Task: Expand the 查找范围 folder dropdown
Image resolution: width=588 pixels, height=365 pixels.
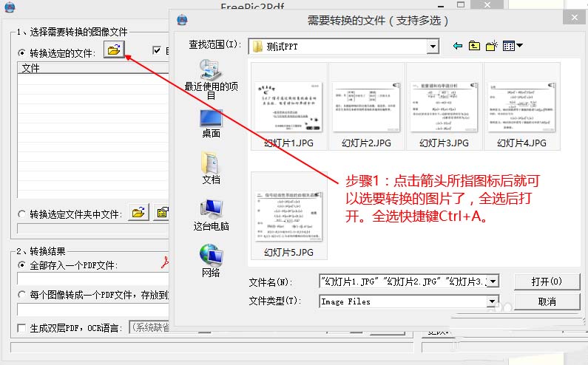Action: pos(433,47)
